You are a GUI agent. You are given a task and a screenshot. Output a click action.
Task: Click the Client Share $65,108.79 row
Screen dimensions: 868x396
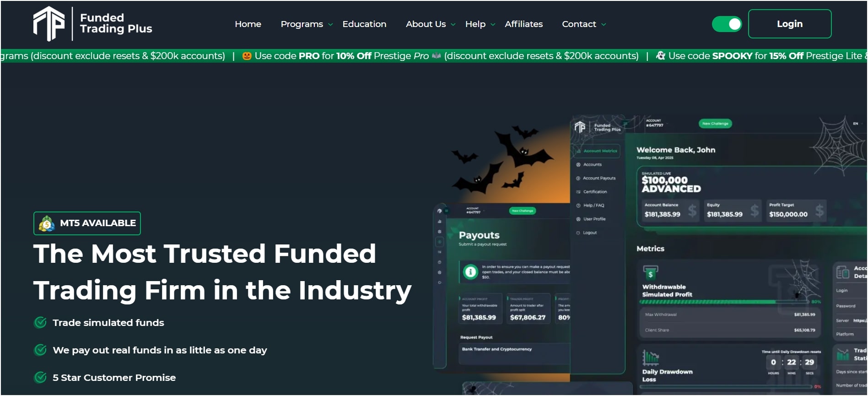pos(730,330)
